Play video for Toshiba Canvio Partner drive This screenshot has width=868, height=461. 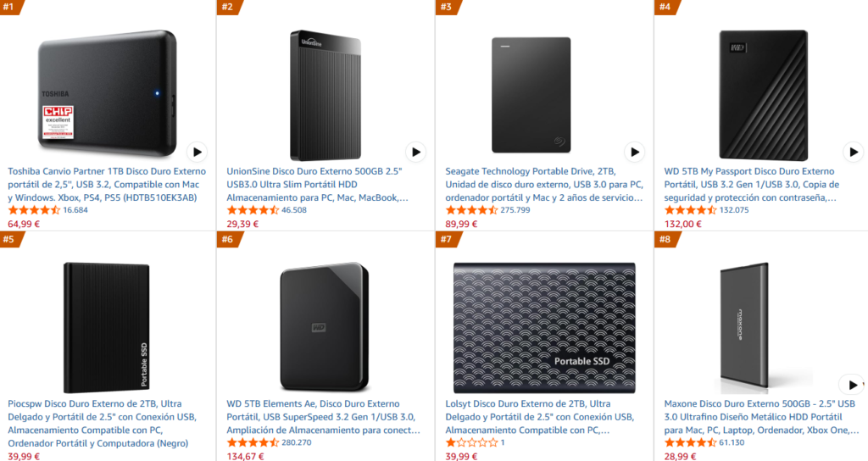coord(196,153)
